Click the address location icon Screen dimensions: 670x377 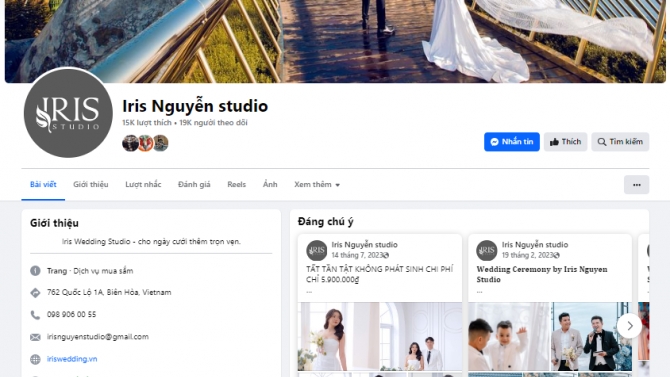coord(35,292)
